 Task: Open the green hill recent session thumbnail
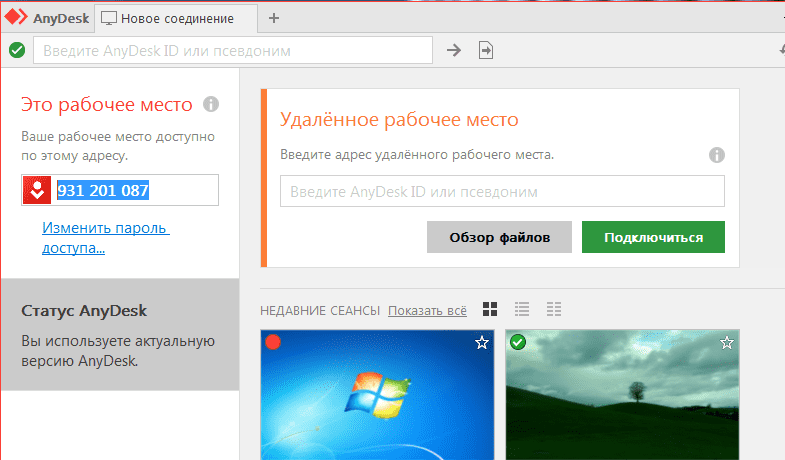coord(622,395)
